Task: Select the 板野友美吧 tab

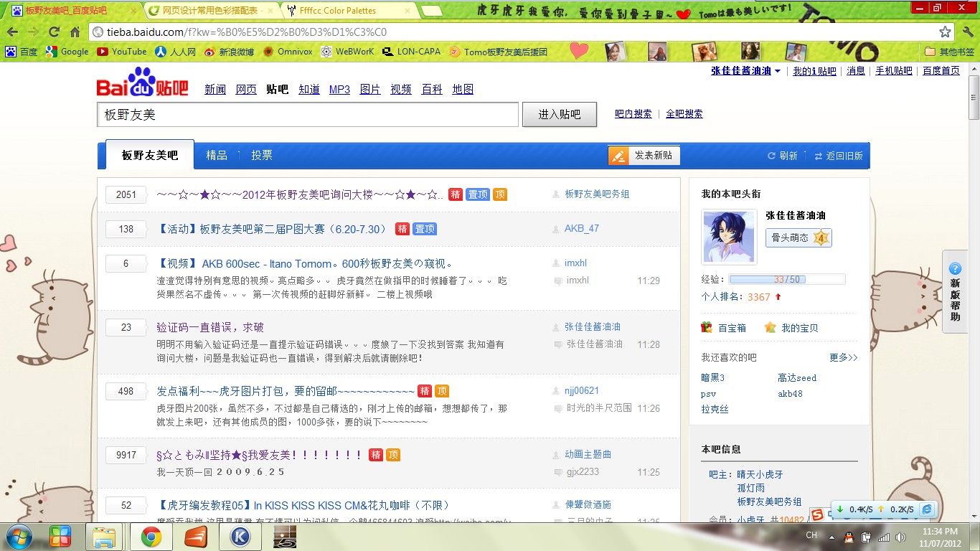Action: point(149,155)
